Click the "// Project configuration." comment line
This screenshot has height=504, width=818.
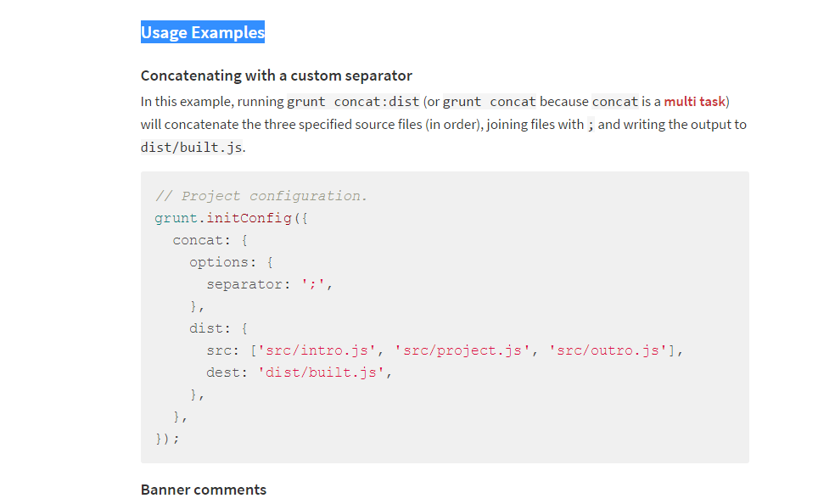point(261,196)
